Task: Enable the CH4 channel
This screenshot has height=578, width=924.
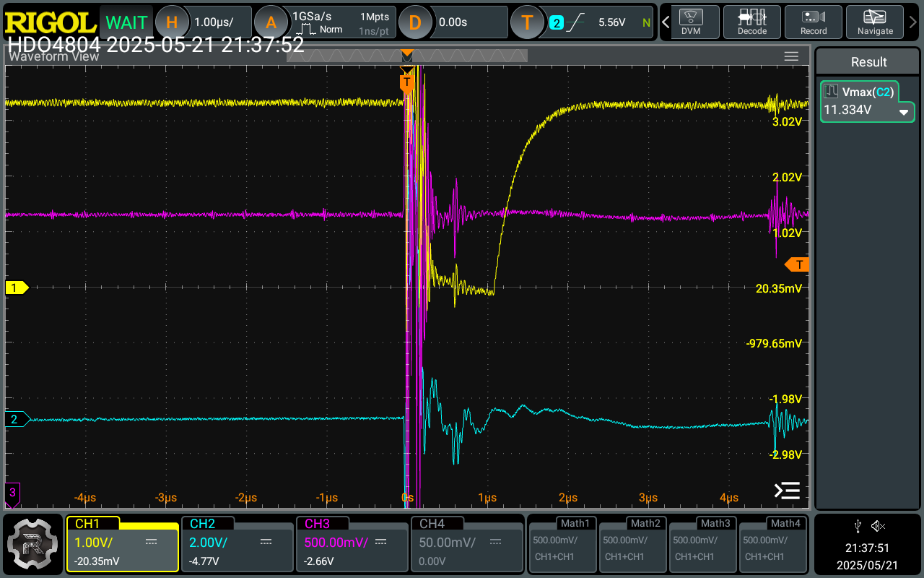Action: click(466, 543)
